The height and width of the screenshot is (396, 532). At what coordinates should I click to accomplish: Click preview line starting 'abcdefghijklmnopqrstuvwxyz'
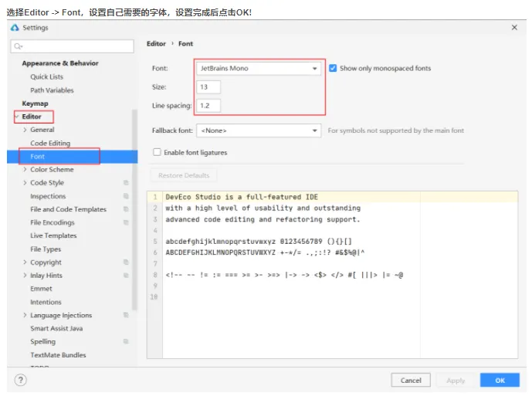(259, 242)
